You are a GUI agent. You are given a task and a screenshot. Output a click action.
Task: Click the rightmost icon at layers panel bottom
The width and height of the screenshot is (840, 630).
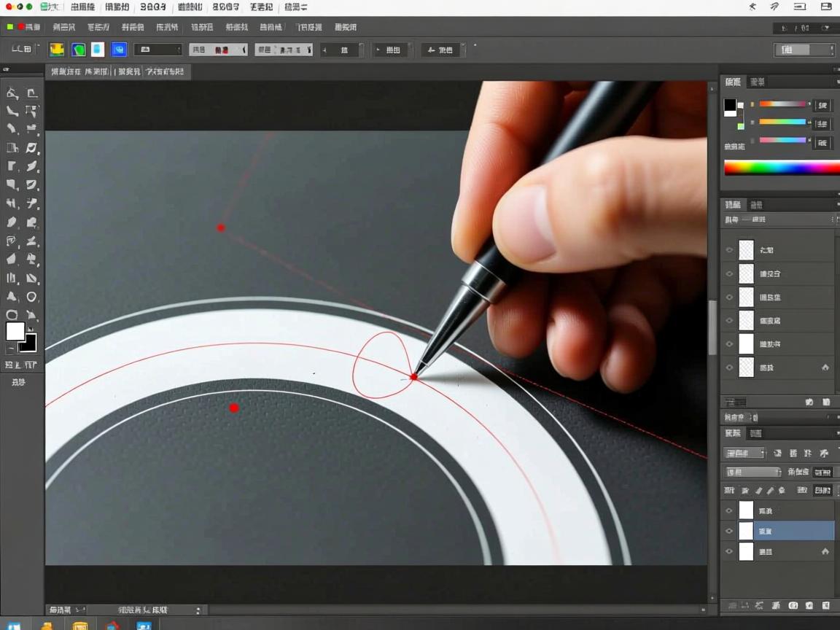coord(826,606)
